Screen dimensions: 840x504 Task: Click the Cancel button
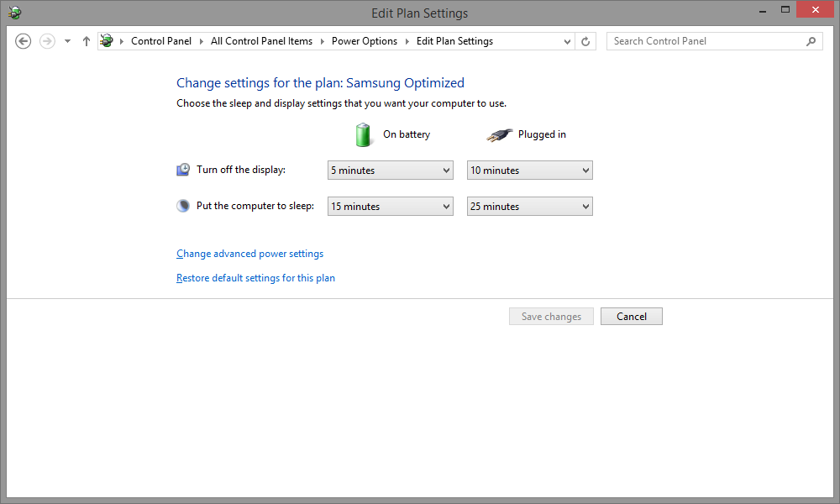[632, 317]
